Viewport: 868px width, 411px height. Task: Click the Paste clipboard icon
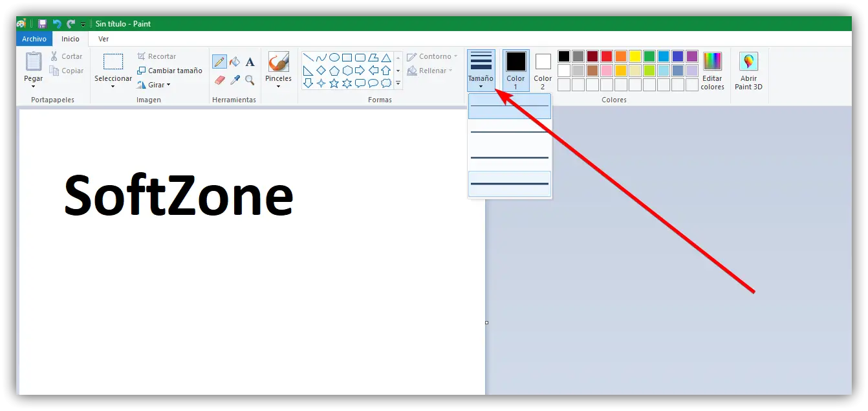tap(34, 62)
